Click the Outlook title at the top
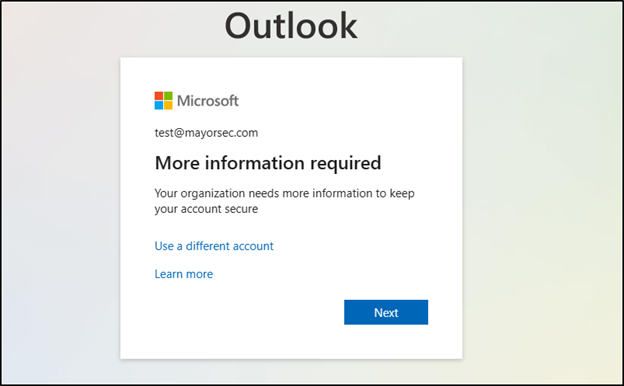The width and height of the screenshot is (624, 386). click(291, 26)
